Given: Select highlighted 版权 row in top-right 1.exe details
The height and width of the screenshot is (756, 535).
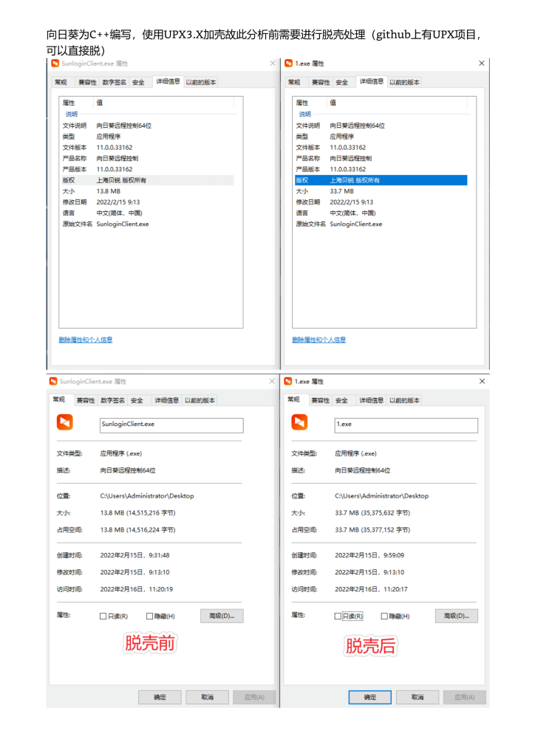Looking at the screenshot, I should point(381,180).
